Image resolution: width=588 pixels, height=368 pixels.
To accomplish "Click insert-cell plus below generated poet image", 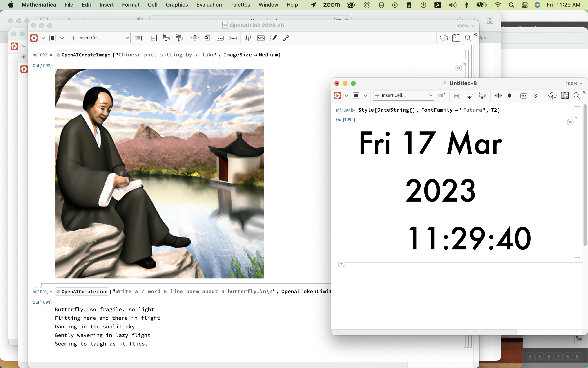I will (x=38, y=285).
